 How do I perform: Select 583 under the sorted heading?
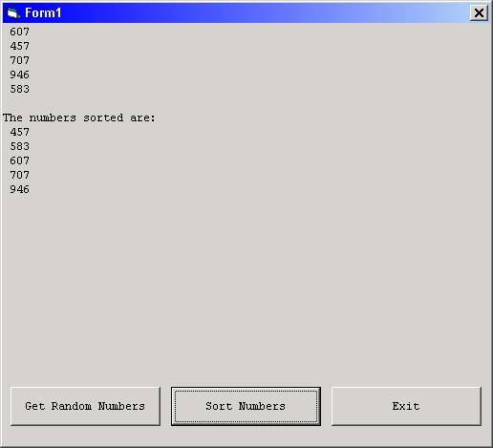coord(19,146)
